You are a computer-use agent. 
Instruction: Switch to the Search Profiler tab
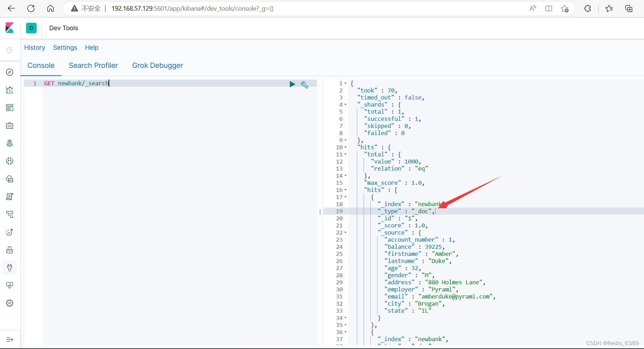coord(93,65)
